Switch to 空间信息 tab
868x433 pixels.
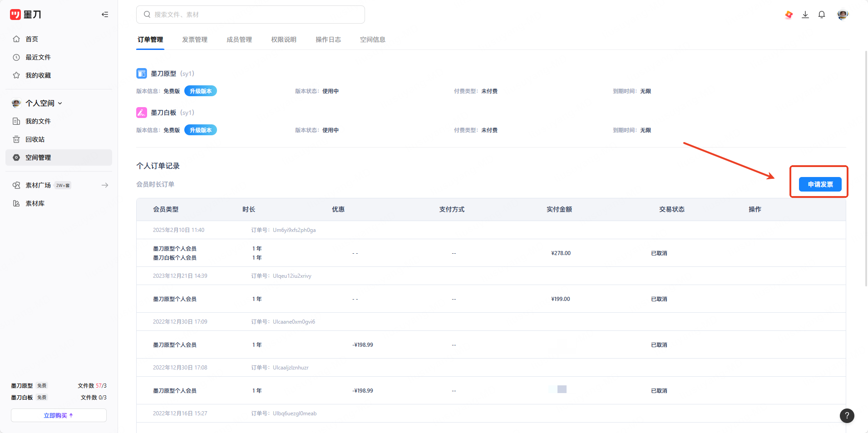tap(373, 39)
